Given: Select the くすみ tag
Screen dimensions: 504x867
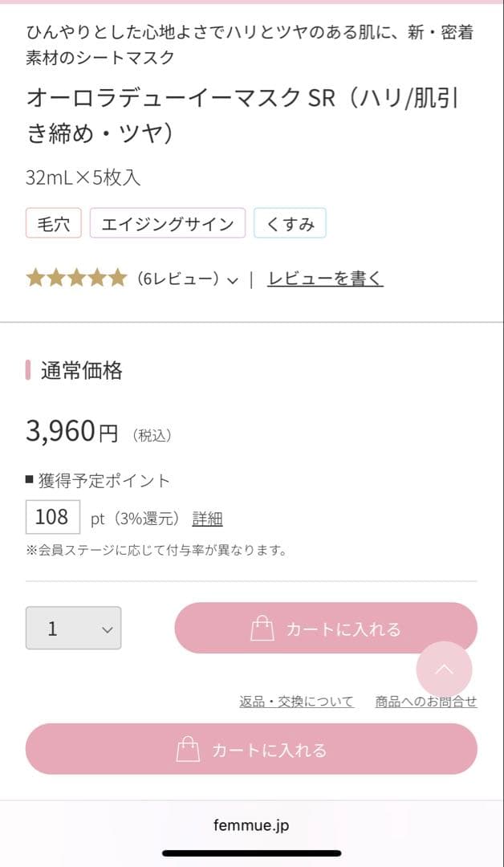Looking at the screenshot, I should [x=290, y=224].
